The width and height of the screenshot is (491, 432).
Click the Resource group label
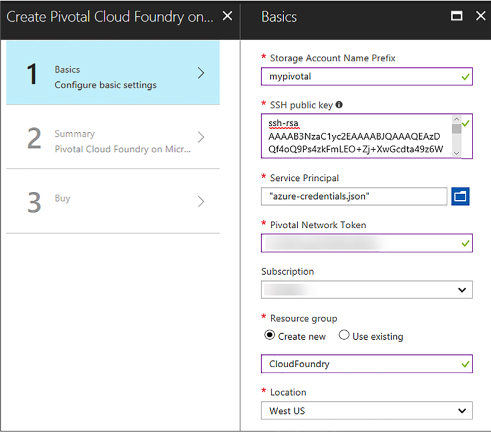click(304, 318)
